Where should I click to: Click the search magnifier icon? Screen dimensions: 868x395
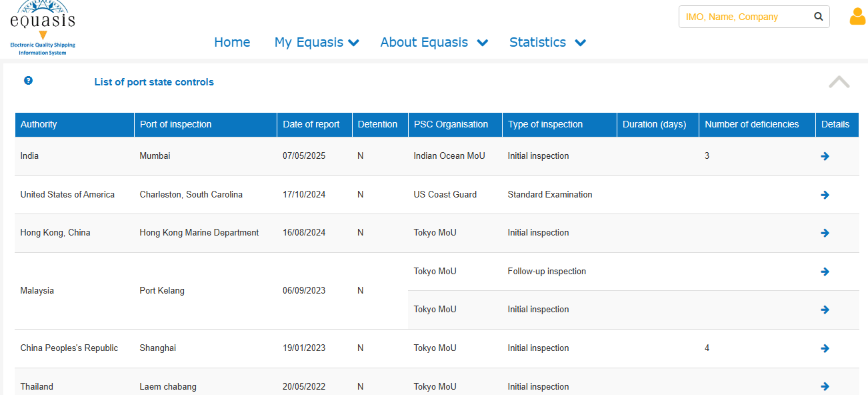pos(819,17)
